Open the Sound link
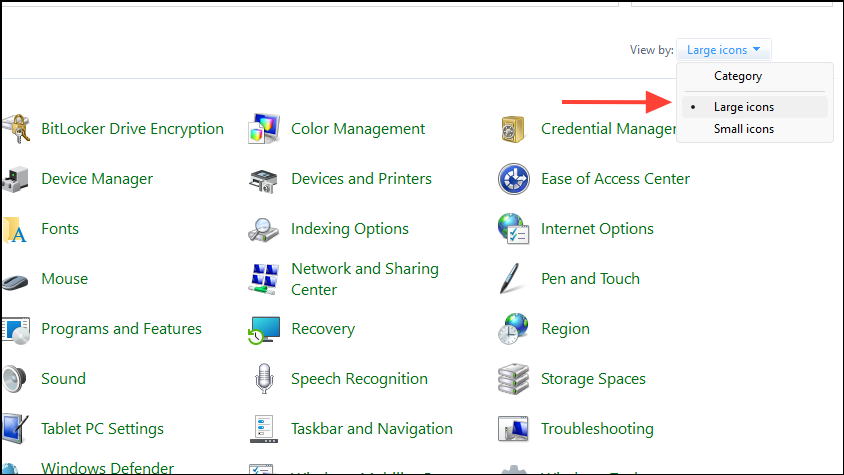 pyautogui.click(x=64, y=379)
